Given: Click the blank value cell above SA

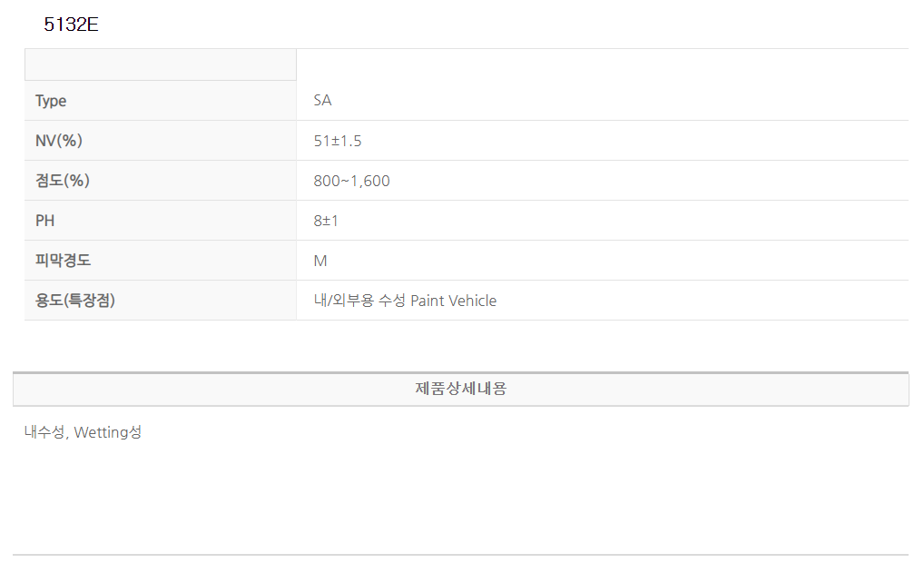Looking at the screenshot, I should tap(602, 64).
